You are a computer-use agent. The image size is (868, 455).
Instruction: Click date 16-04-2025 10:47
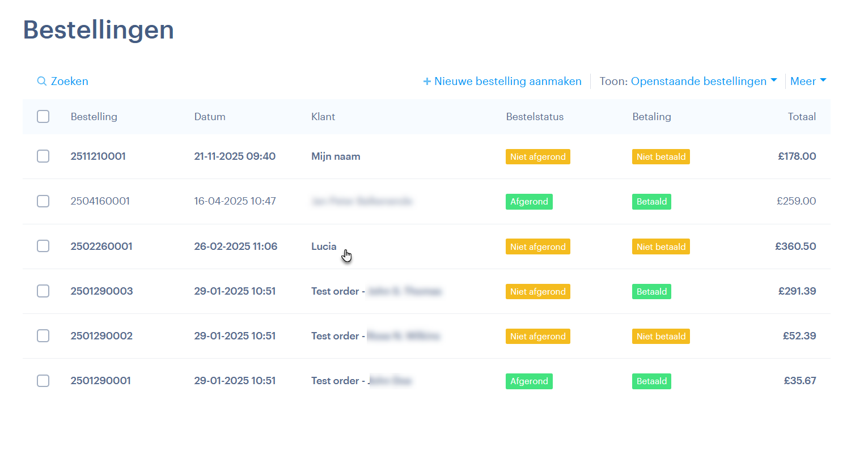pos(235,201)
